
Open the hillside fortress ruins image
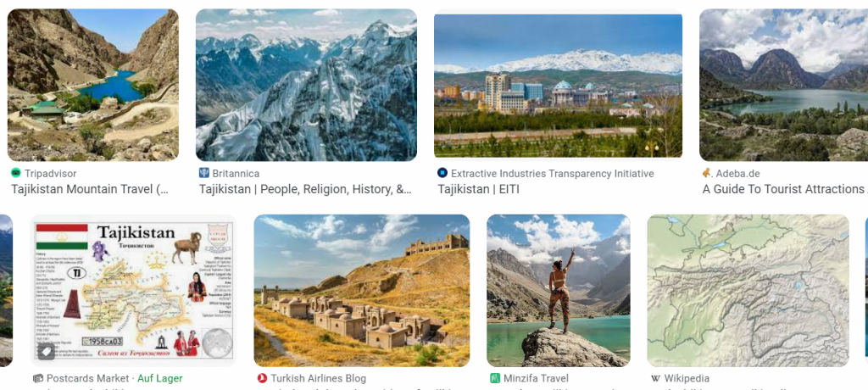[361, 291]
